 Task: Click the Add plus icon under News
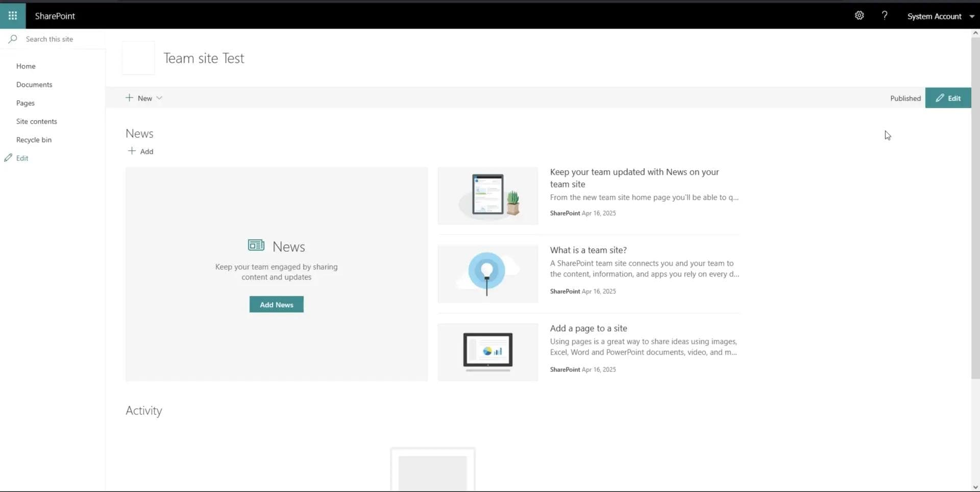point(132,151)
